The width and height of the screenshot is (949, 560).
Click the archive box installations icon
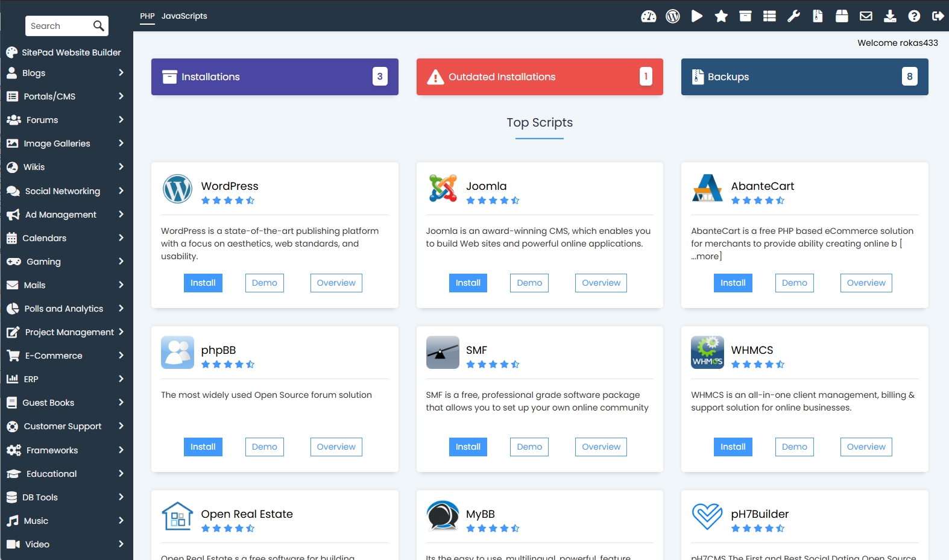point(745,16)
